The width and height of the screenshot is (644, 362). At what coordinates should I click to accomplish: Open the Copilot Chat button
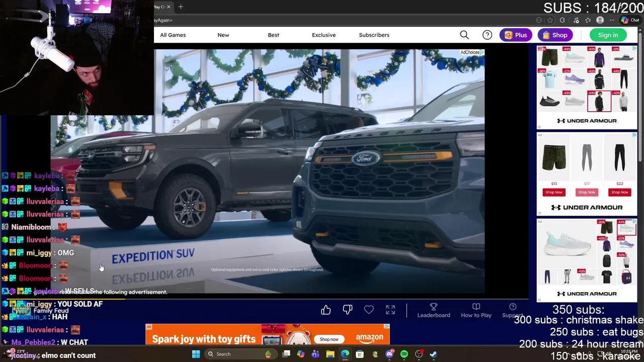pos(631,20)
